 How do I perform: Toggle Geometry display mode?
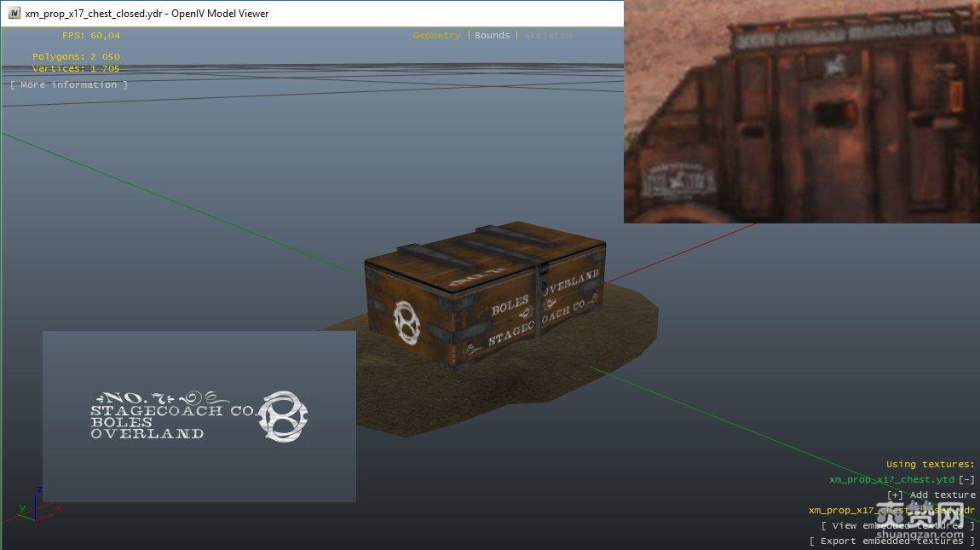click(436, 36)
